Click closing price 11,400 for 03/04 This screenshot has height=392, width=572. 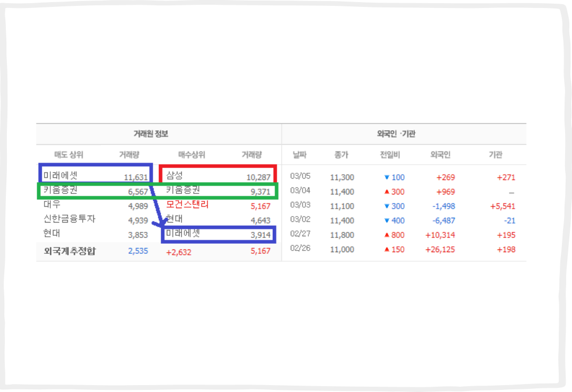(x=342, y=192)
